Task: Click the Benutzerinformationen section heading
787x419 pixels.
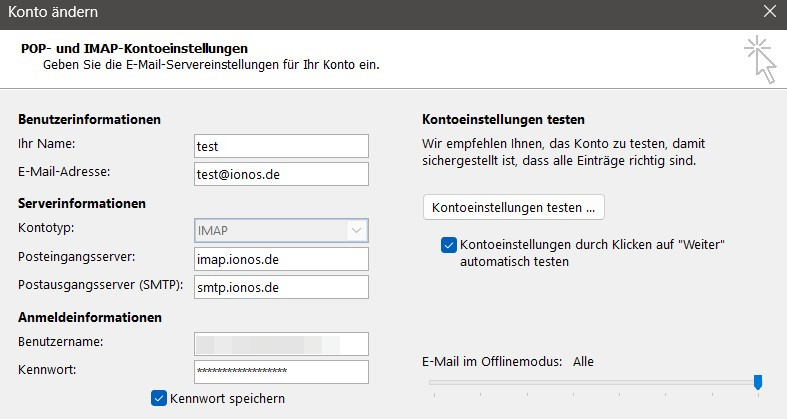Action: tap(89, 119)
